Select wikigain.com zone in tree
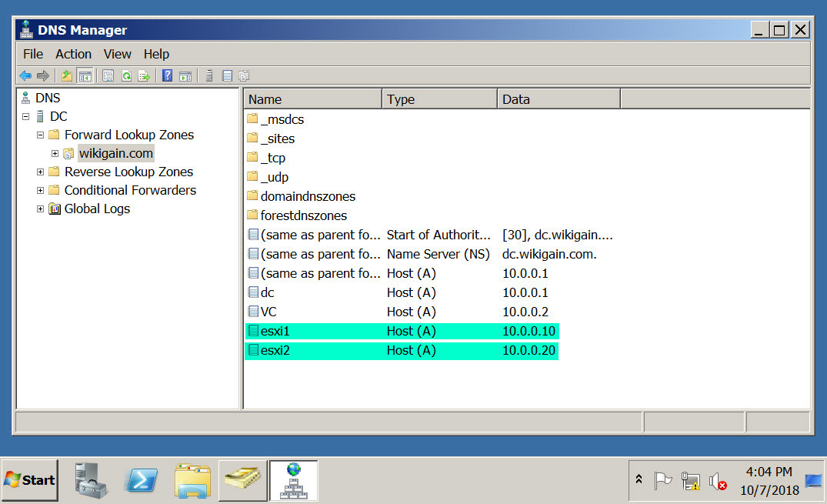 click(x=116, y=153)
